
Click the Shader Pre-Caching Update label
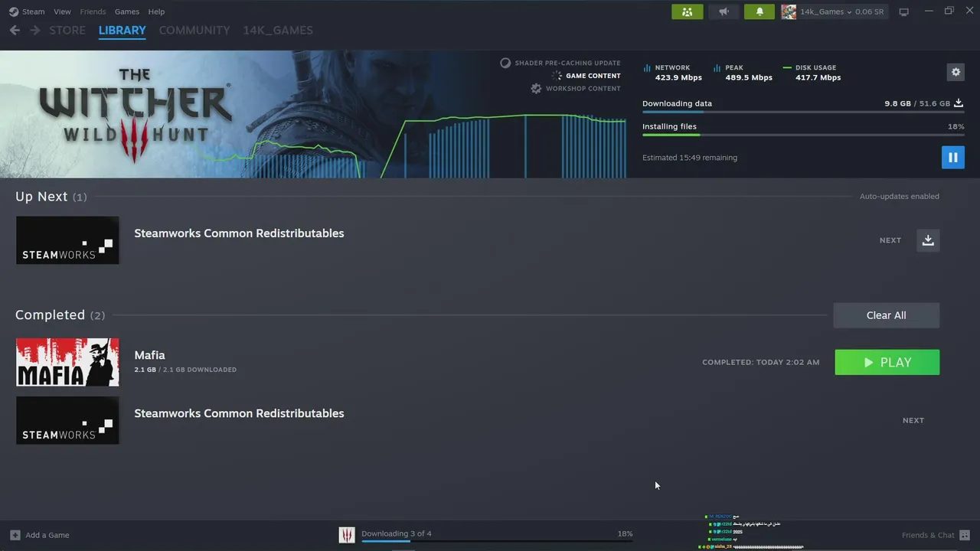click(x=567, y=63)
